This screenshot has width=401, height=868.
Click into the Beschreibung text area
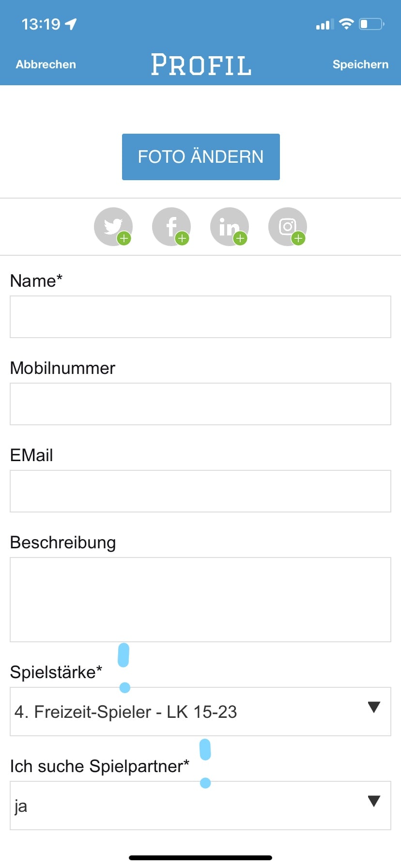200,600
